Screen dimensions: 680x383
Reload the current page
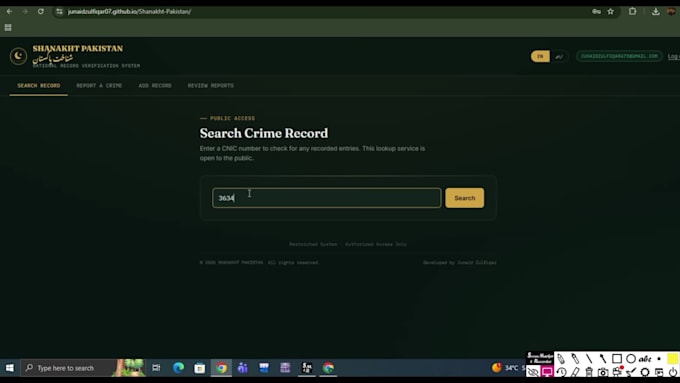point(40,11)
